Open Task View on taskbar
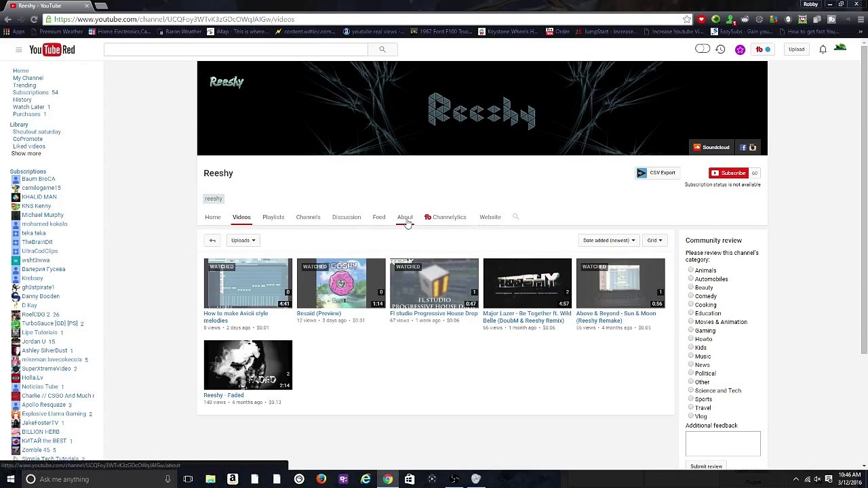 point(188,479)
